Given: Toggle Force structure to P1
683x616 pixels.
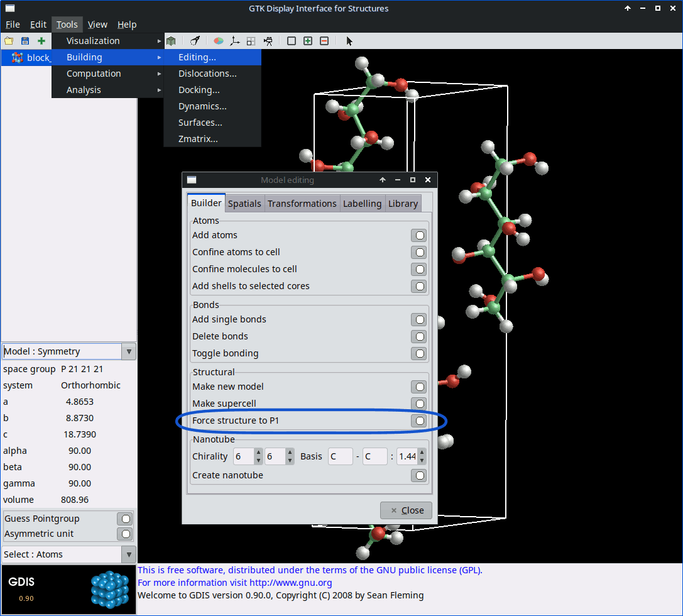Looking at the screenshot, I should pos(419,421).
